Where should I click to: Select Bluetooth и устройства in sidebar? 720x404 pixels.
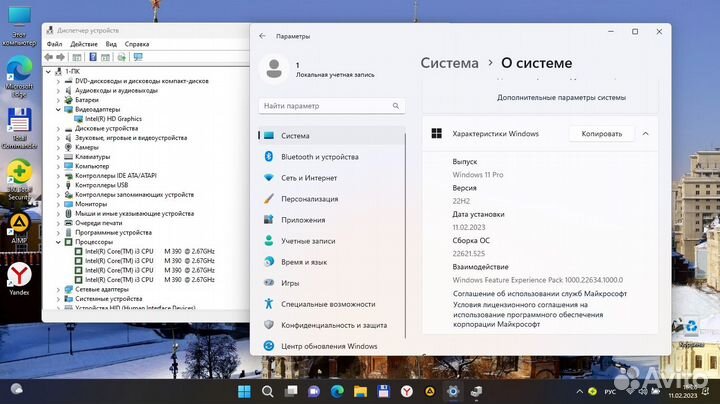[x=331, y=157]
